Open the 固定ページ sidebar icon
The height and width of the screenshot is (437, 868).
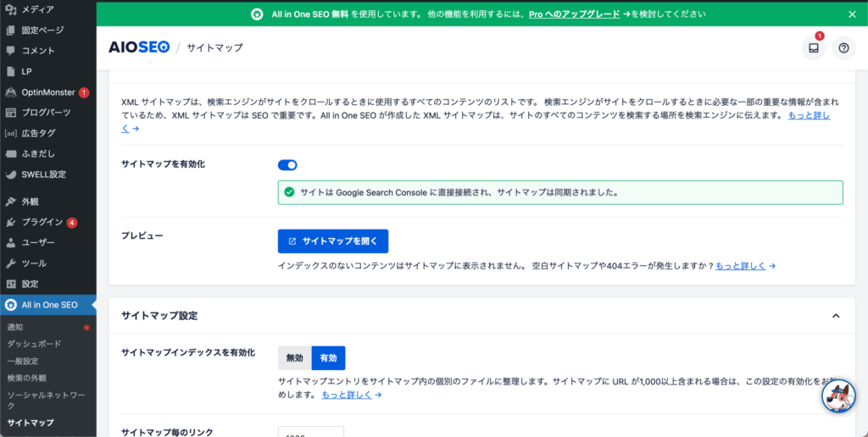coord(10,30)
